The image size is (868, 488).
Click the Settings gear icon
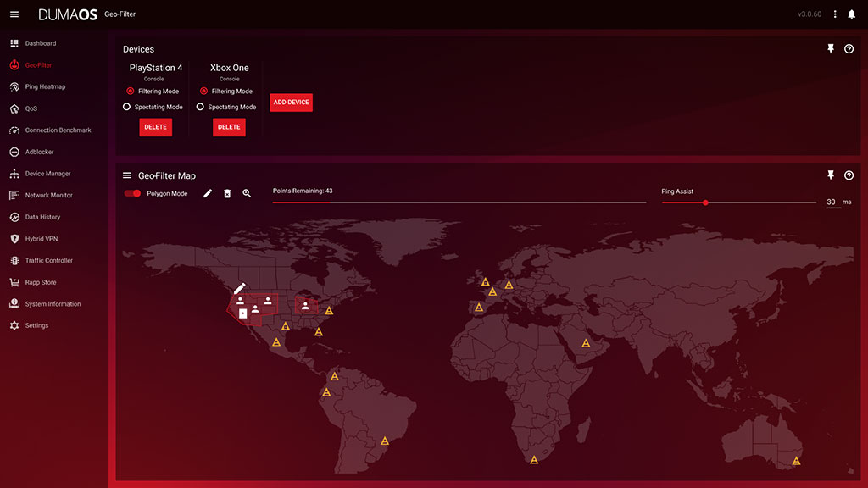14,325
